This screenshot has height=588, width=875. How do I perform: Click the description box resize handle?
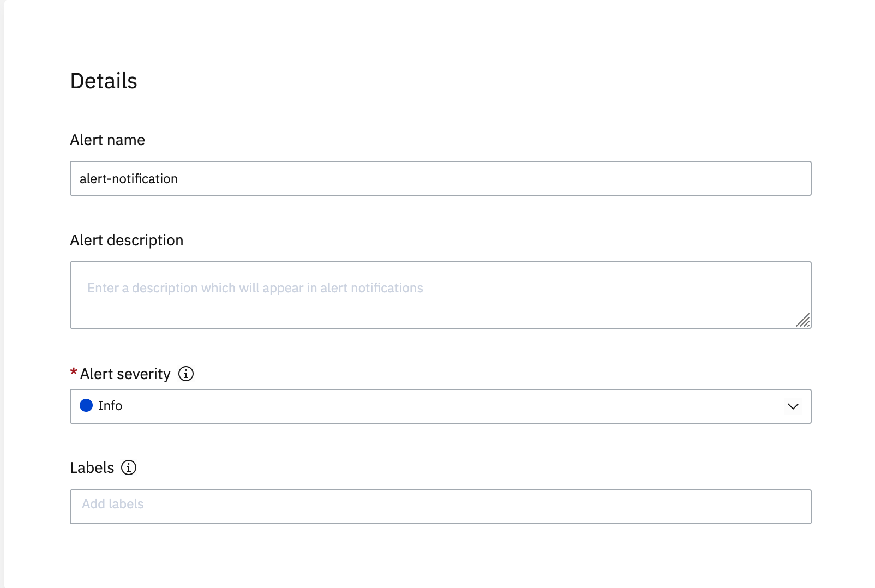click(803, 320)
